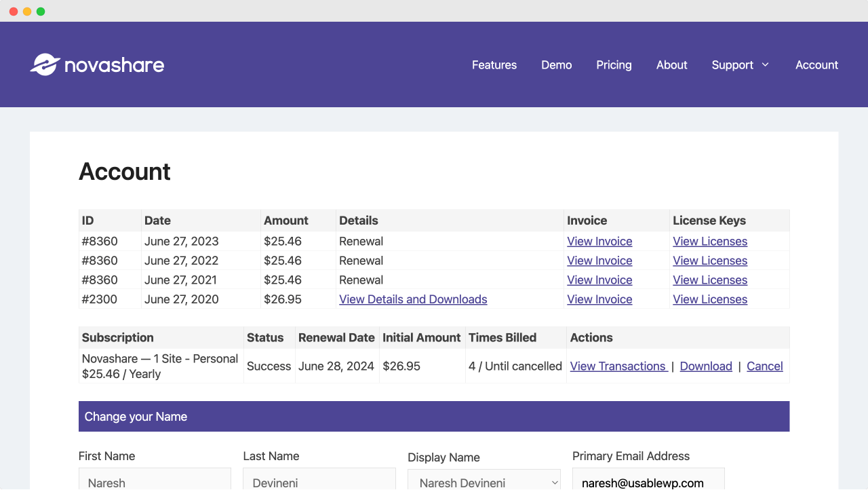View licenses for June 27, 2020 row

coord(710,299)
